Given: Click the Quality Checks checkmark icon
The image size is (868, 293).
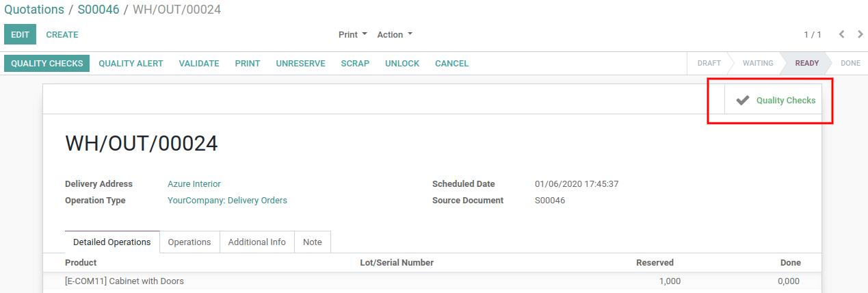Looking at the screenshot, I should (742, 100).
